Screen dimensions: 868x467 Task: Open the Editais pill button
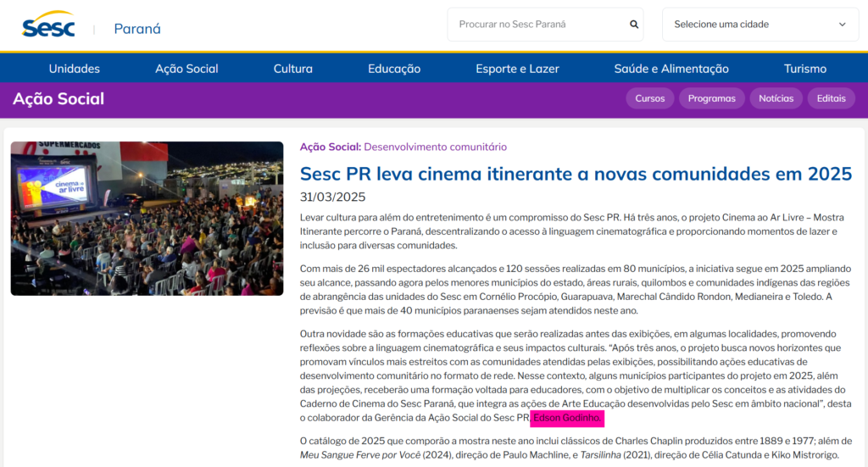(831, 98)
